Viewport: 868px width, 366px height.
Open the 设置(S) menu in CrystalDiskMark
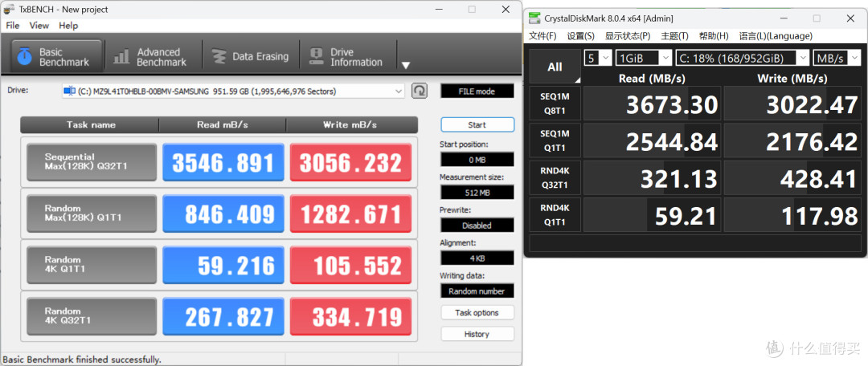pos(581,36)
